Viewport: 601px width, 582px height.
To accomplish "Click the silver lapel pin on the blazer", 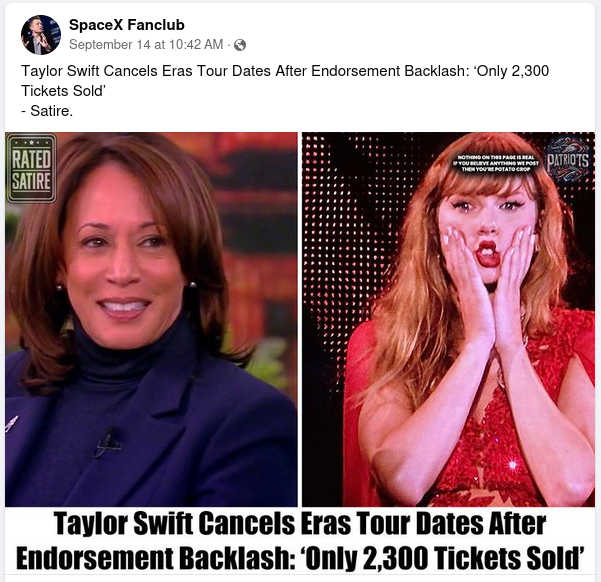I will point(11,423).
